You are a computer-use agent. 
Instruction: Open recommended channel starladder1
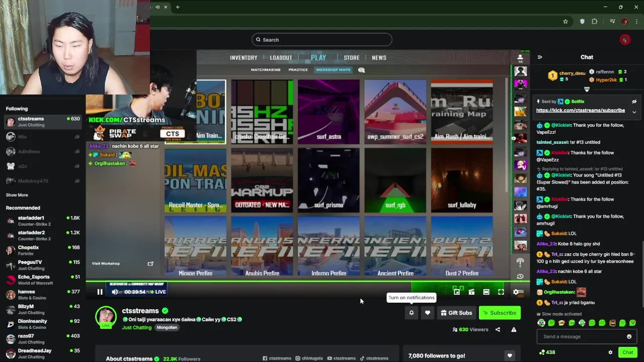pos(43,221)
